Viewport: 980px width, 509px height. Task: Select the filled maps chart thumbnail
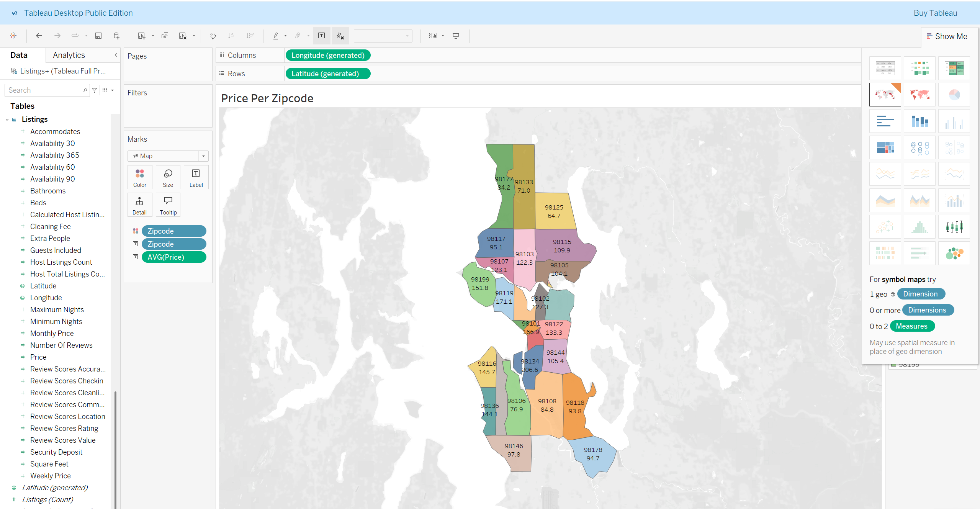click(919, 95)
